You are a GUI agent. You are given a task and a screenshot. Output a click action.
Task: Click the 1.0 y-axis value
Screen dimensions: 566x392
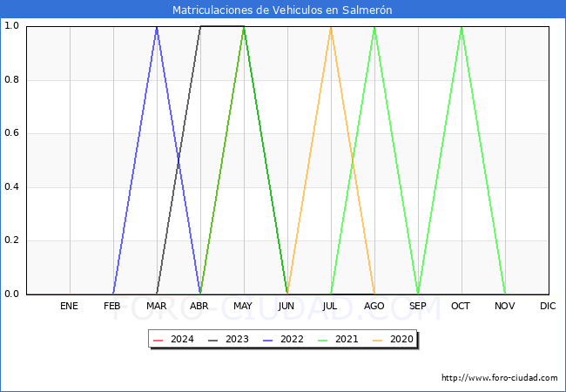click(11, 26)
